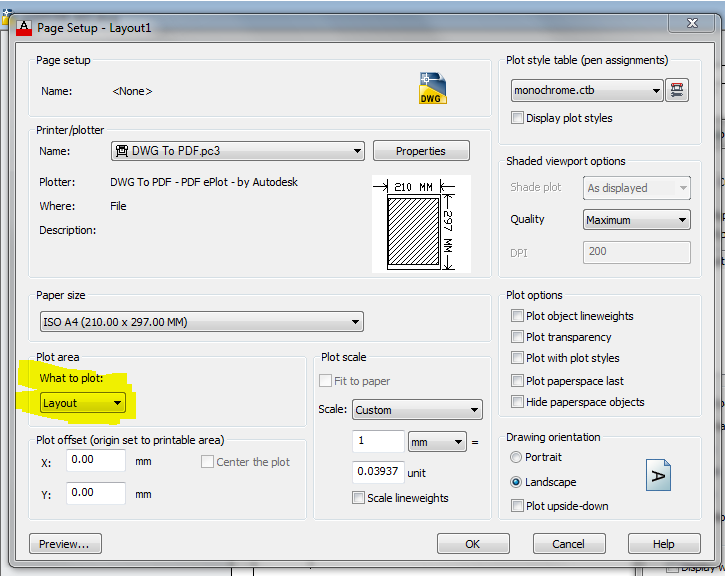Open the mm units dropdown in Plot scale

(x=436, y=442)
